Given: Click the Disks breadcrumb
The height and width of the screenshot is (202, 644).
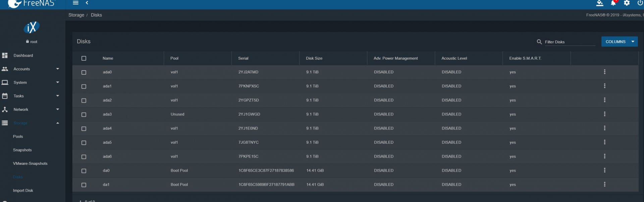Looking at the screenshot, I should (x=96, y=15).
